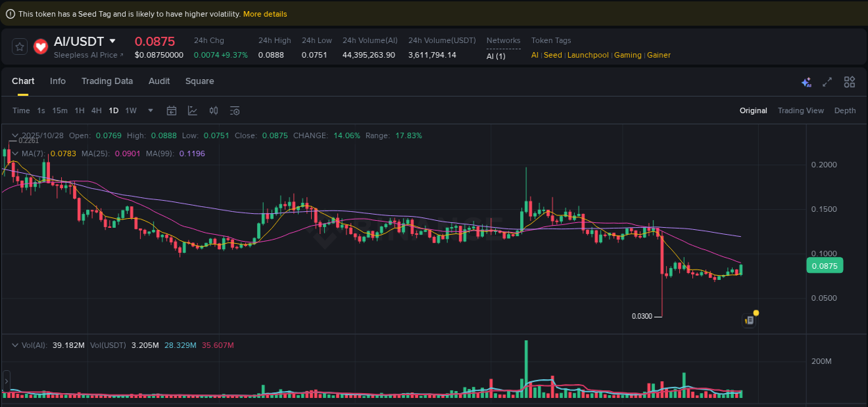
Task: Open the Audit tab
Action: pyautogui.click(x=159, y=81)
